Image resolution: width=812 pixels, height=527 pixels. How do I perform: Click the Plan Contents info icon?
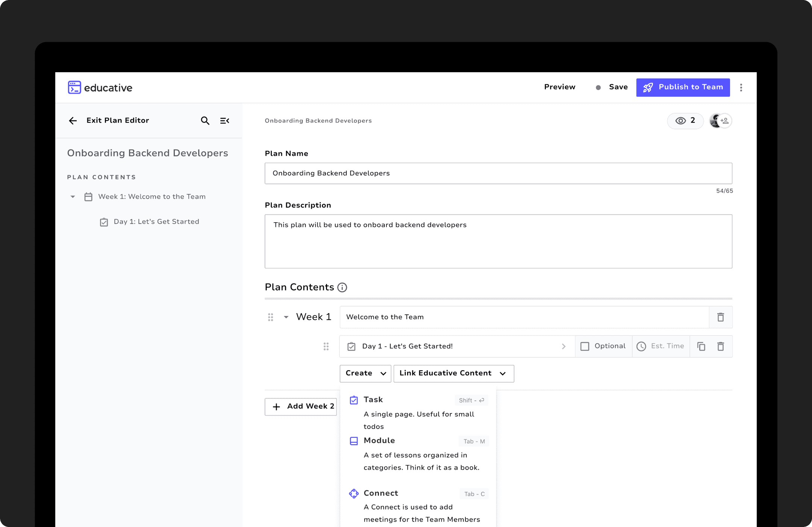tap(342, 287)
